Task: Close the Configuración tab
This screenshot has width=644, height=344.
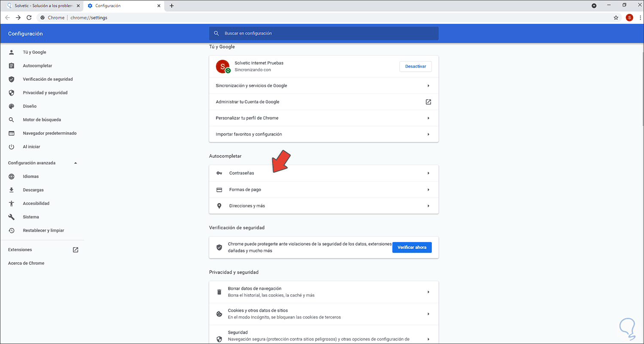Action: pos(159,6)
